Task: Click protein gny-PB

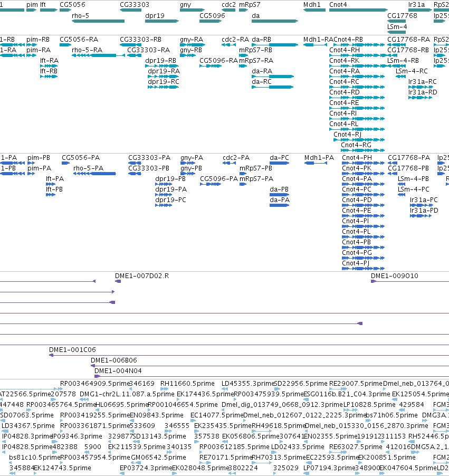Action: [191, 168]
